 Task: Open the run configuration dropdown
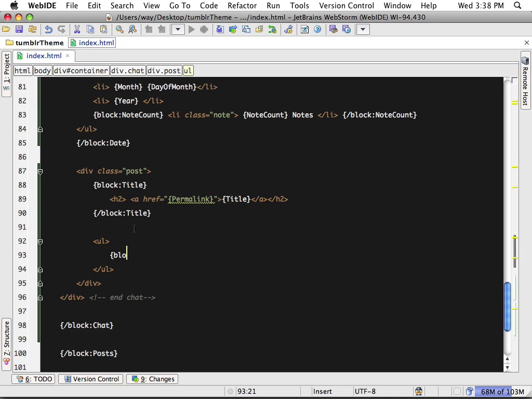178,30
